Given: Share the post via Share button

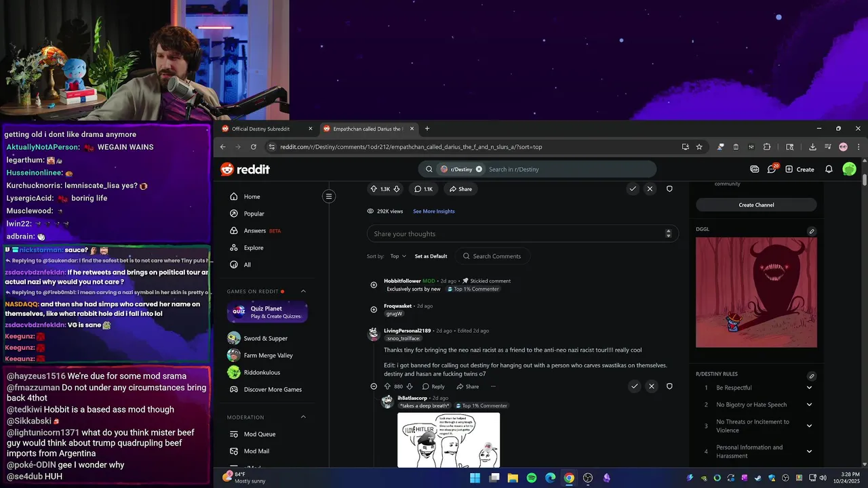Looking at the screenshot, I should (x=460, y=189).
